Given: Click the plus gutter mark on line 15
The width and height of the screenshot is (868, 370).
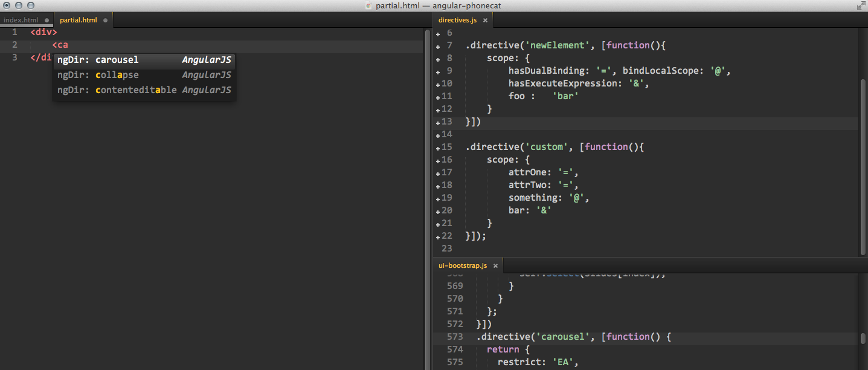Looking at the screenshot, I should pos(438,149).
